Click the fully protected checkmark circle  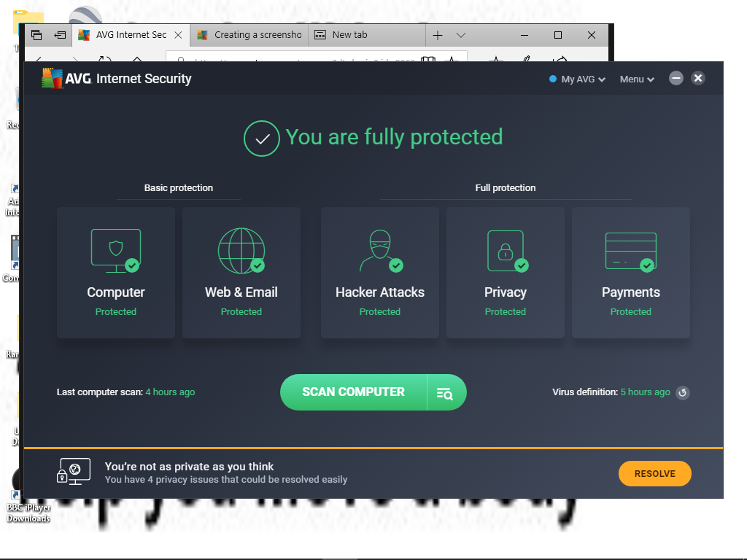262,138
